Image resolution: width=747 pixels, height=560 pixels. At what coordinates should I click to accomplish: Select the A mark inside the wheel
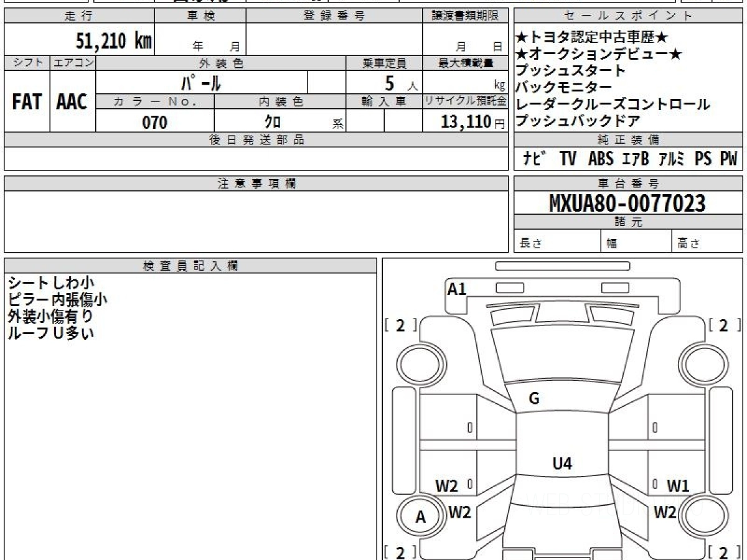tap(421, 516)
